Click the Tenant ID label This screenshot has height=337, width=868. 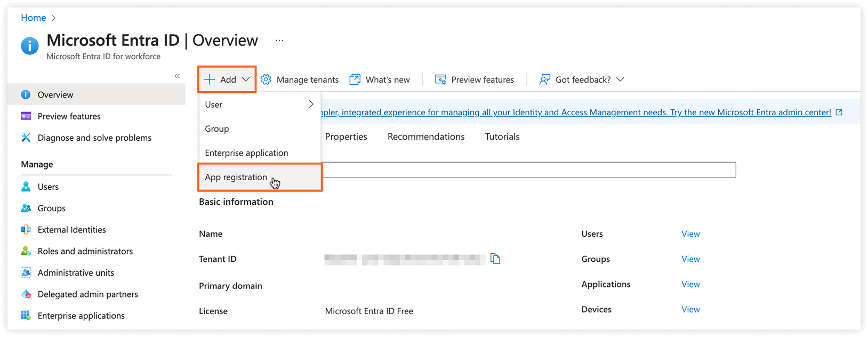[218, 259]
